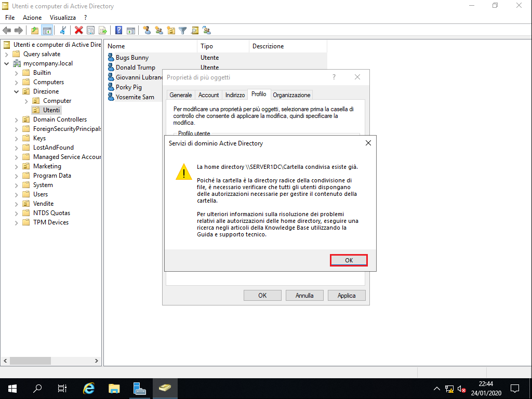Collapse the Direzione OU
The width and height of the screenshot is (532, 399).
16,91
